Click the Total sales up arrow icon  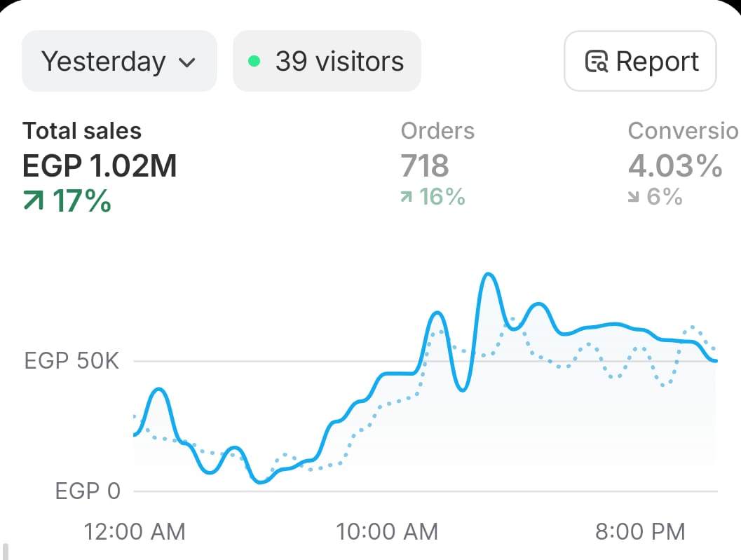pyautogui.click(x=34, y=202)
